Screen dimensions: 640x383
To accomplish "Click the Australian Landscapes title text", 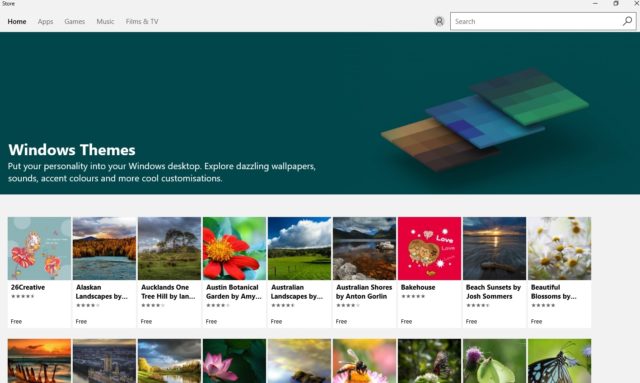I will click(297, 292).
